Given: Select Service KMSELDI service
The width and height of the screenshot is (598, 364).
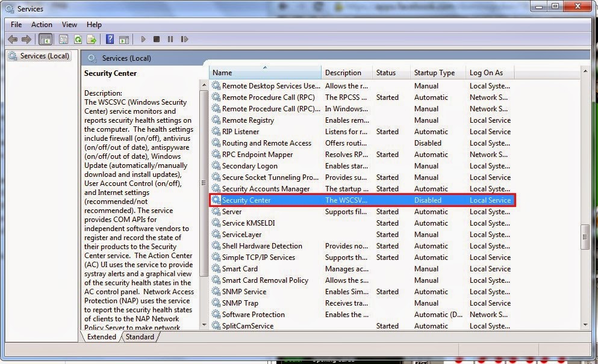Looking at the screenshot, I should (362, 223).
